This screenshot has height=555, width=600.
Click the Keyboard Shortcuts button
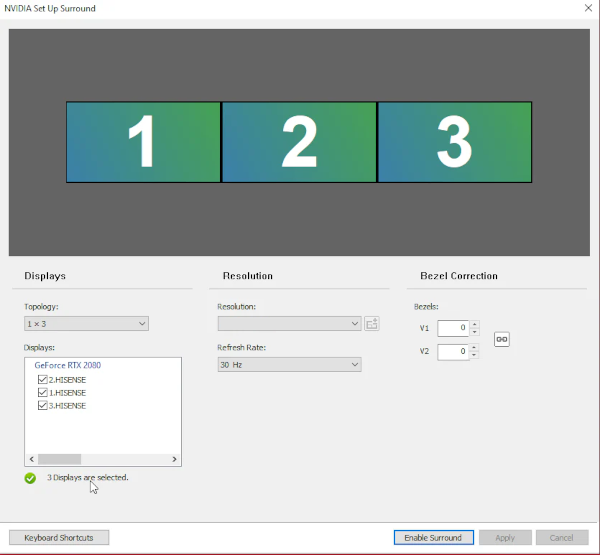coord(59,538)
